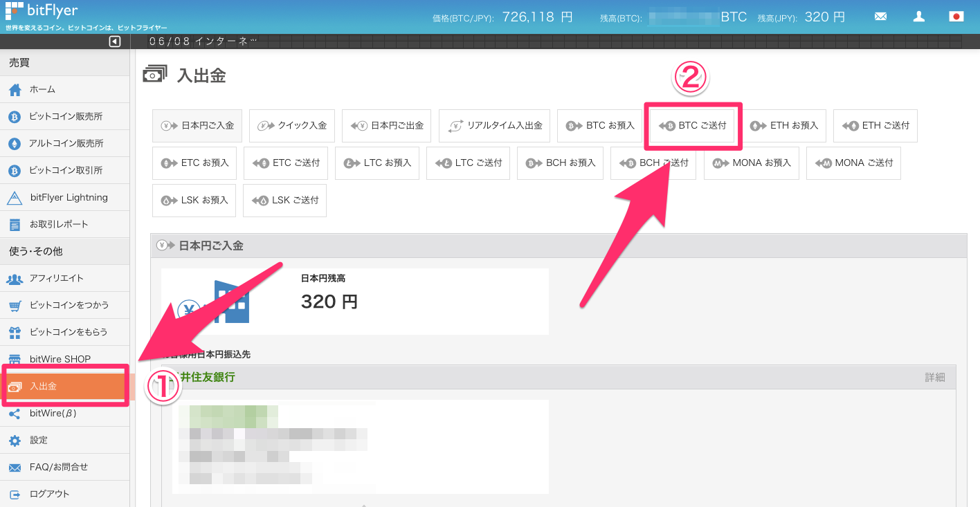Click the mail envelope icon in header
The width and height of the screenshot is (980, 507).
(x=880, y=17)
